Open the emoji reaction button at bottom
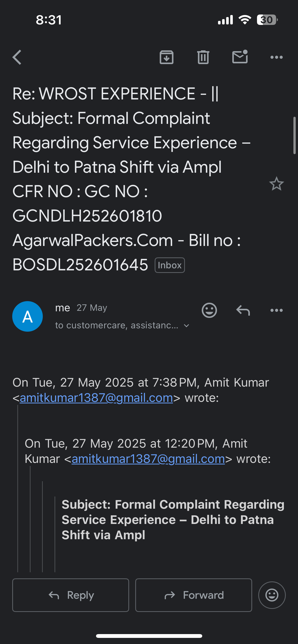This screenshot has width=298, height=644. [272, 595]
